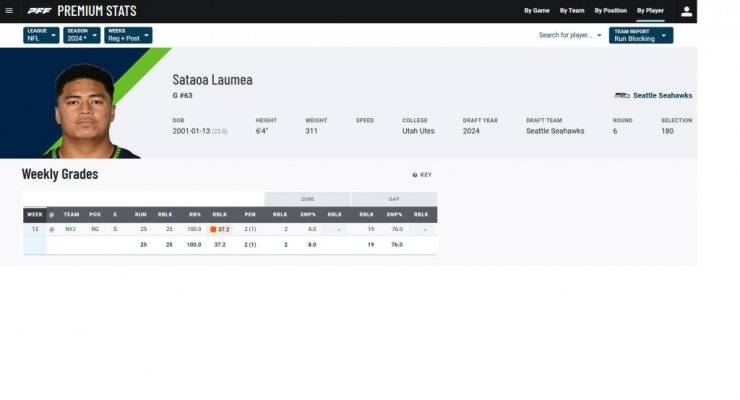Click the @ column header
Screen dimensions: 740x400
51,215
